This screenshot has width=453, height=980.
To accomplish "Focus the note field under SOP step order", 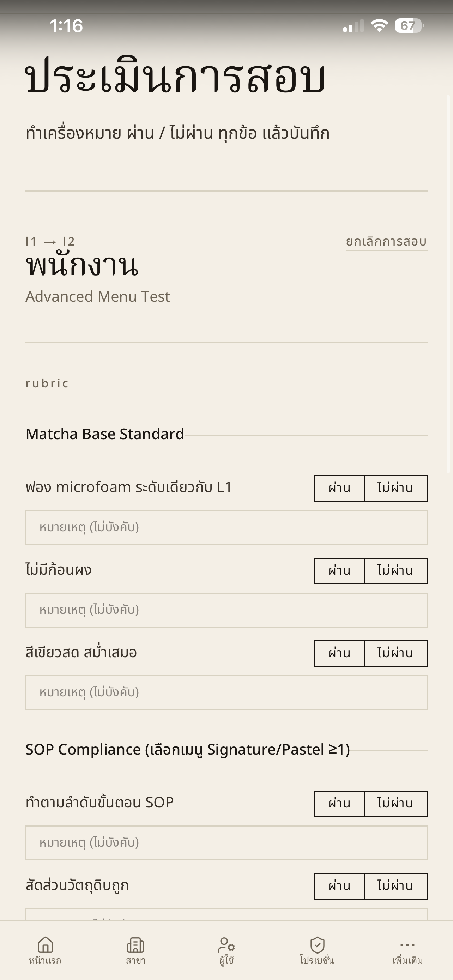I will [226, 843].
